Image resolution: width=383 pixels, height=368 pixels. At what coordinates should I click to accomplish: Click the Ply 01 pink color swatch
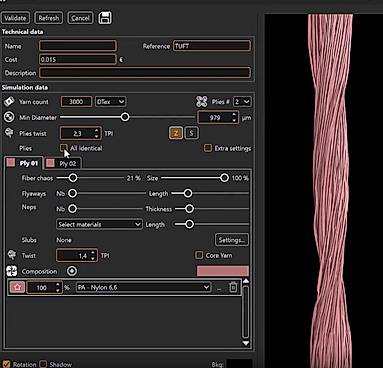11,163
